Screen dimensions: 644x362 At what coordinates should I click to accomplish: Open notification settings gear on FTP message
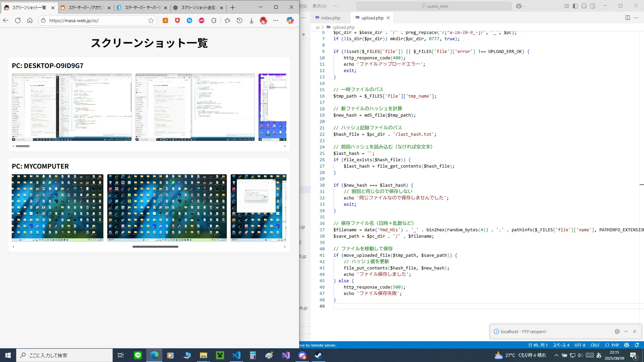tap(617, 331)
